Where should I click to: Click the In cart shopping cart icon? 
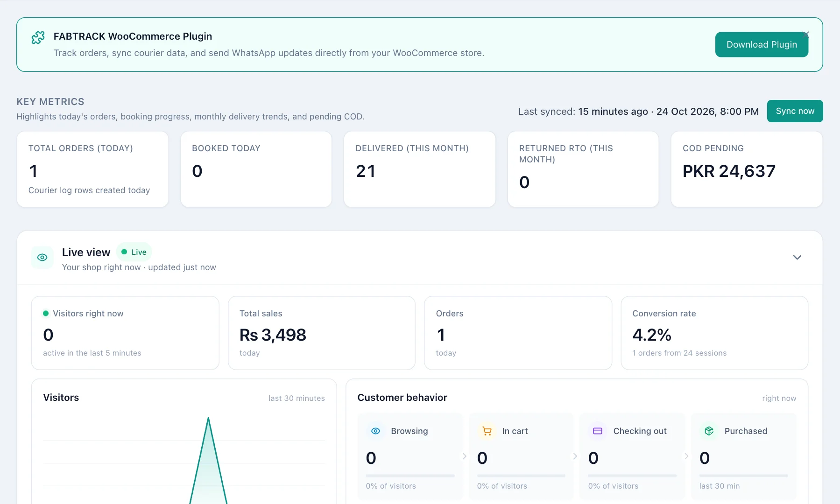coord(487,431)
